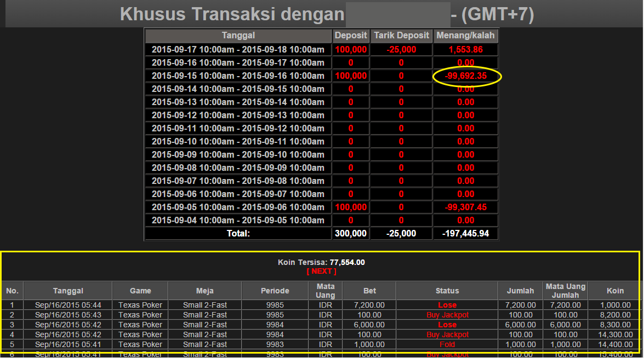The height and width of the screenshot is (358, 644).
Task: Click the Fold status in row 5
Action: point(447,344)
